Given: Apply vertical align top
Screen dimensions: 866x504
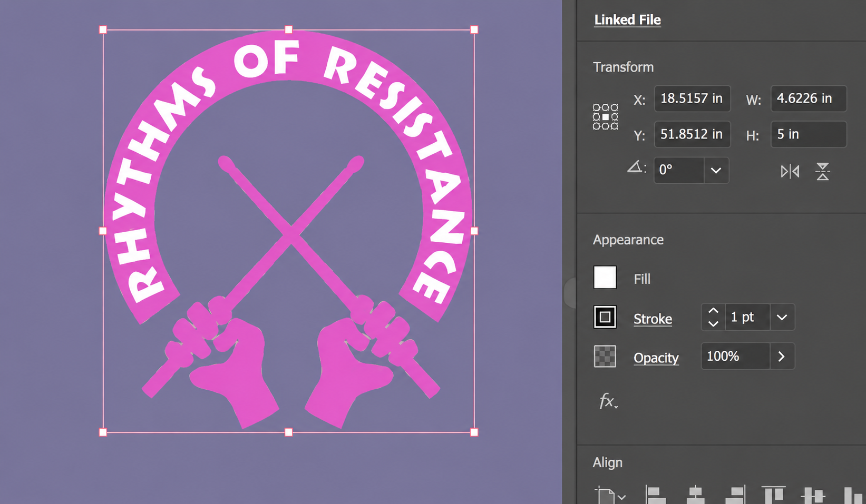Looking at the screenshot, I should 774,495.
